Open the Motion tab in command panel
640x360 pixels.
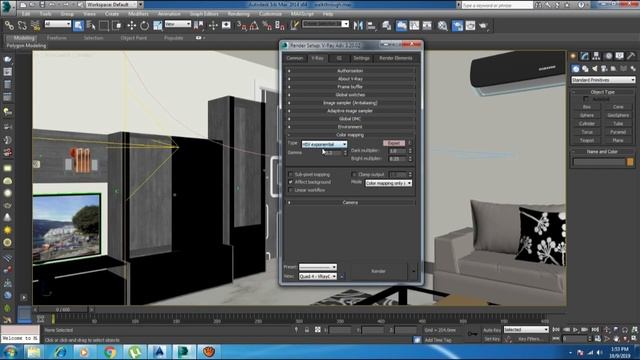608,56
